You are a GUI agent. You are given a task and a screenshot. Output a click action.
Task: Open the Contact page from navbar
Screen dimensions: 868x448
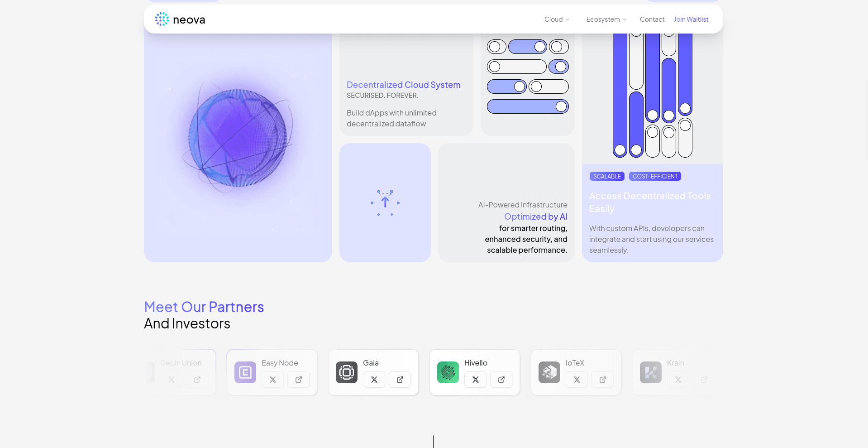652,19
